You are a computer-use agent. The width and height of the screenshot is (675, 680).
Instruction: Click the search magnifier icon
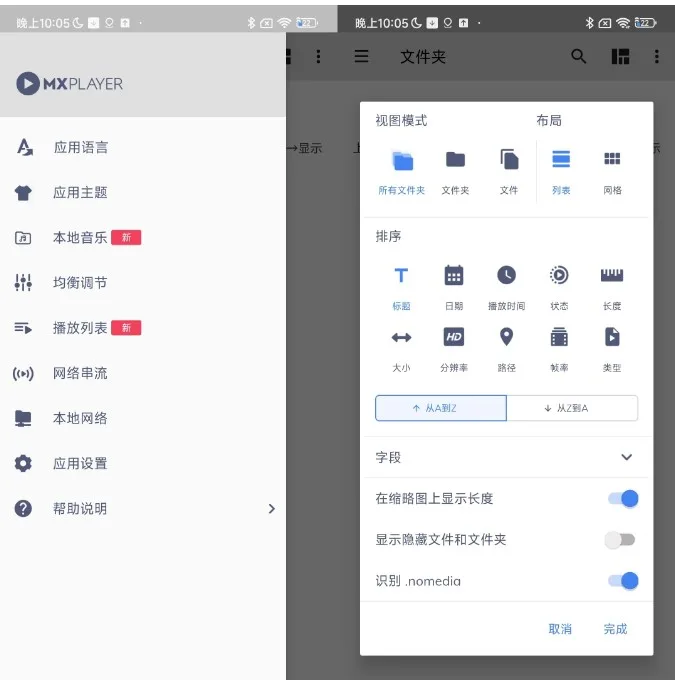[x=578, y=56]
